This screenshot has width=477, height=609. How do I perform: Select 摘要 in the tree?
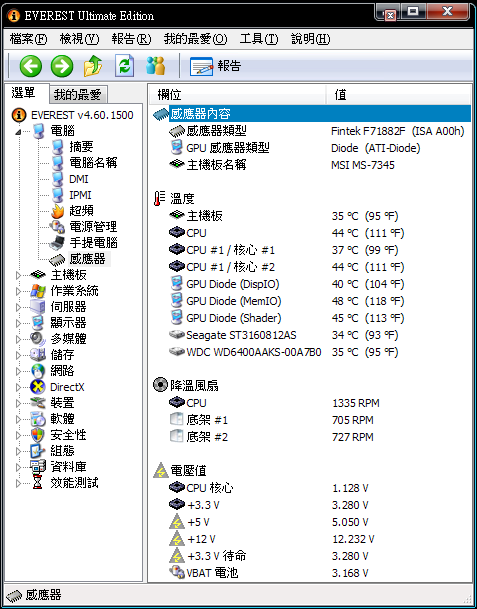click(x=81, y=147)
